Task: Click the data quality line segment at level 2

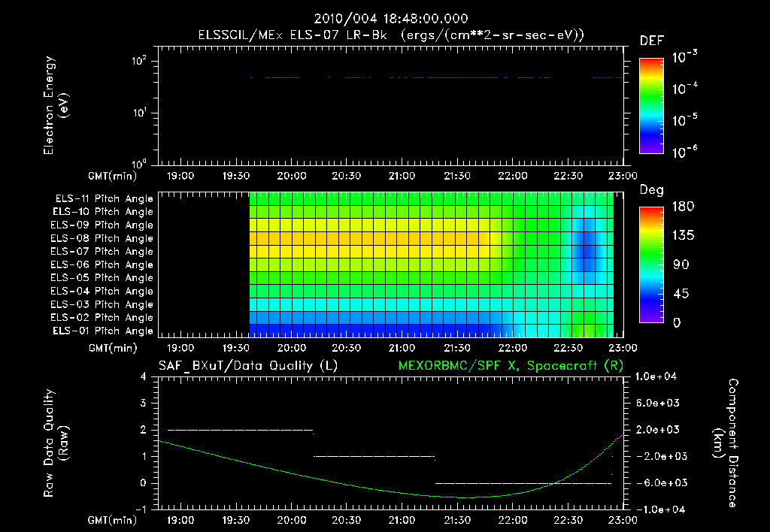Action: point(241,430)
